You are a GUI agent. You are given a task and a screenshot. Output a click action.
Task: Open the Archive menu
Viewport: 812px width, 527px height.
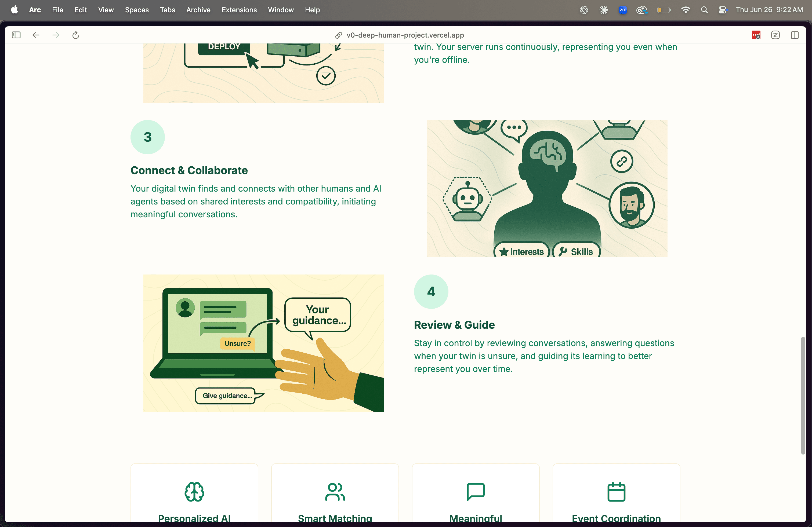click(x=198, y=10)
